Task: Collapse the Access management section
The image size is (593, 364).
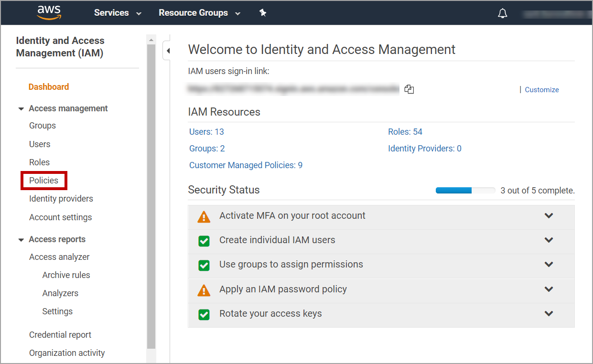Action: click(21, 109)
